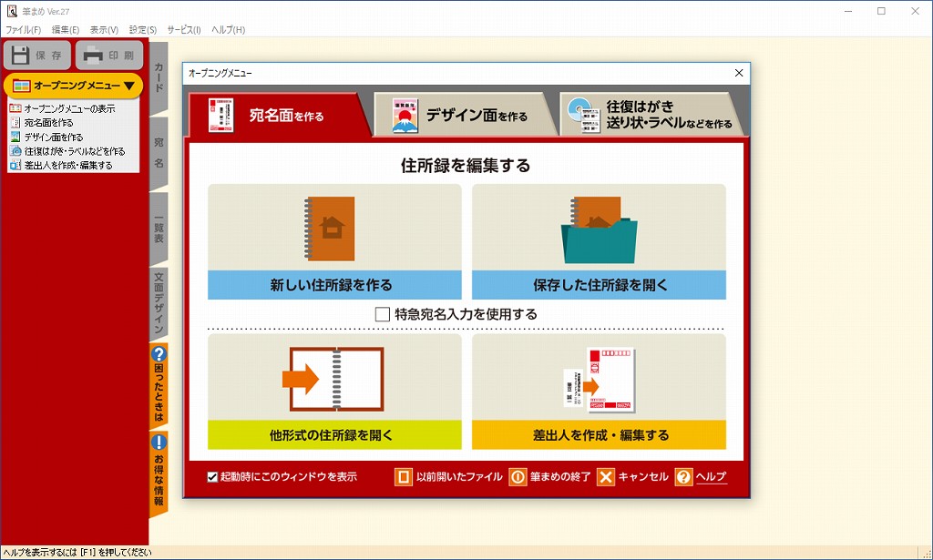Click 以前開いたファイル button
Screen dimensions: 933x560
[x=449, y=476]
